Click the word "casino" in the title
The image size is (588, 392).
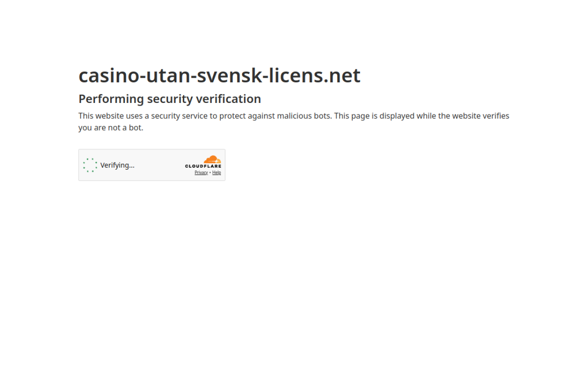click(109, 75)
